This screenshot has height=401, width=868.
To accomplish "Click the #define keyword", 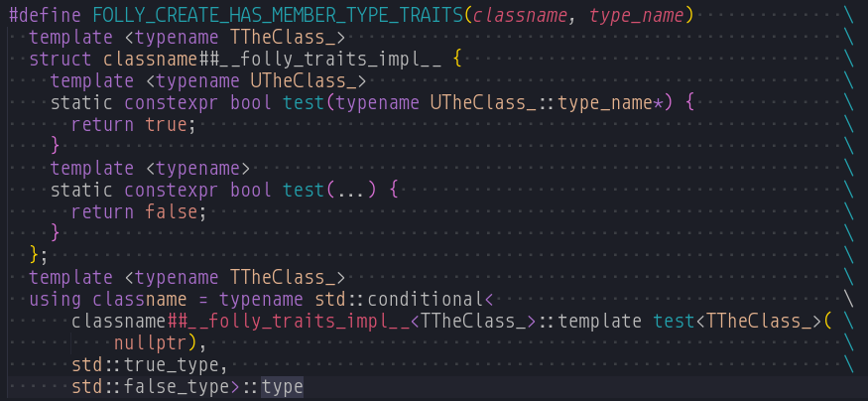I will coord(45,16).
